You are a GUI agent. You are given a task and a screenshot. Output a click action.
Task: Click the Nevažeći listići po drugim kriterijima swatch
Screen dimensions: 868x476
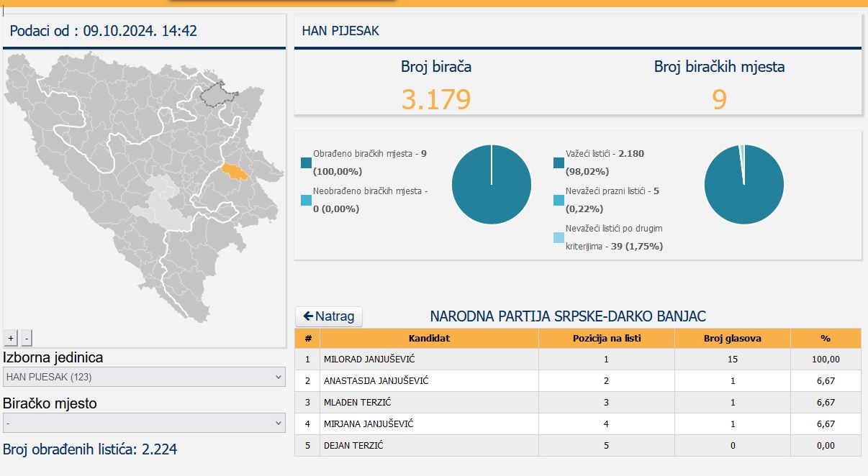(559, 237)
